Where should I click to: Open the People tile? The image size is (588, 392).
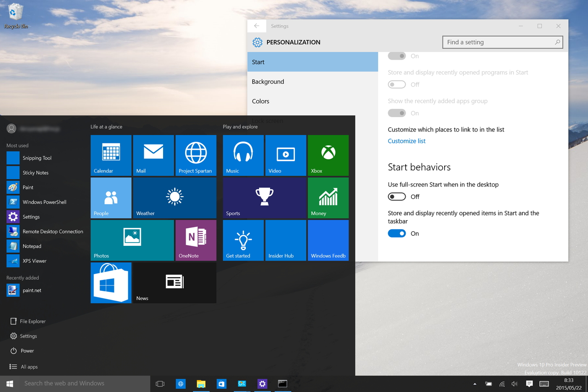point(111,198)
